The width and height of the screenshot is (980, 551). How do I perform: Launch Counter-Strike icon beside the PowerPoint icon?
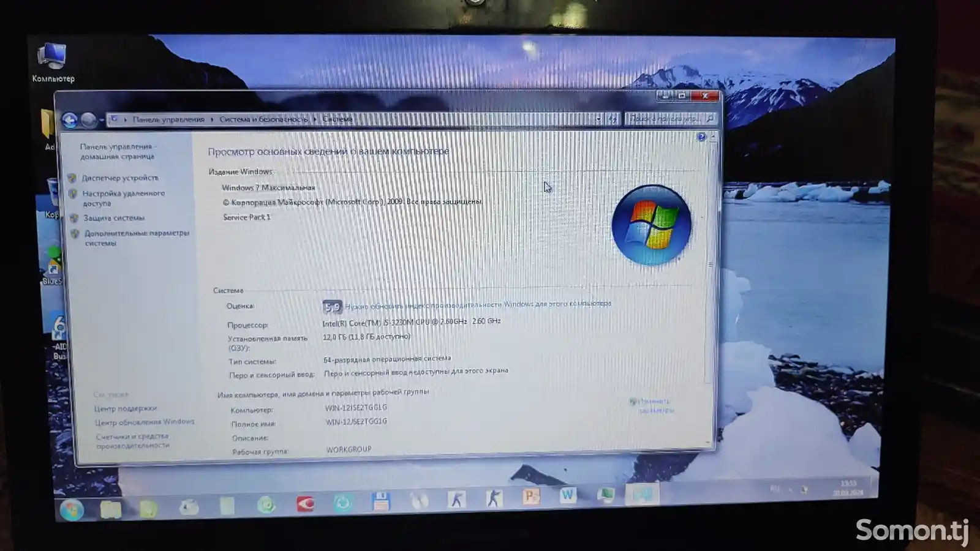click(x=494, y=498)
